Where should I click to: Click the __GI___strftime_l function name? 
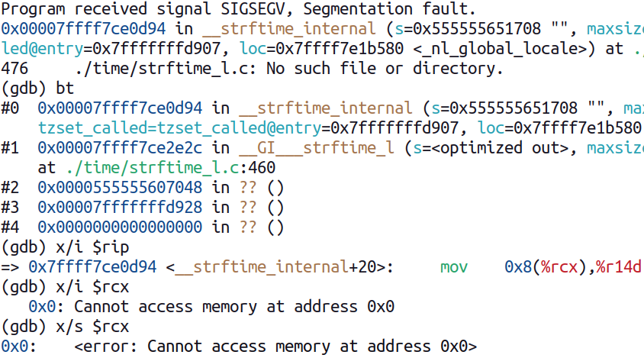[x=321, y=147]
